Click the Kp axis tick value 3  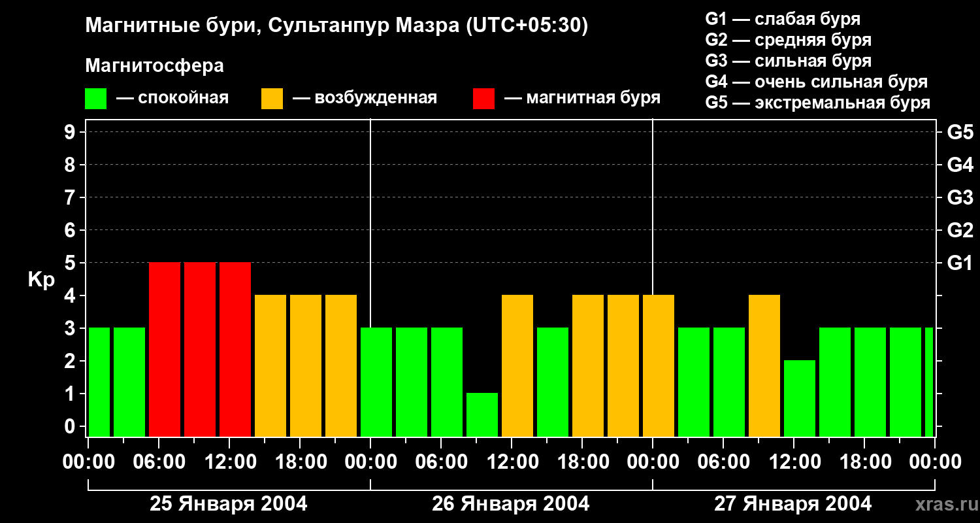point(71,328)
